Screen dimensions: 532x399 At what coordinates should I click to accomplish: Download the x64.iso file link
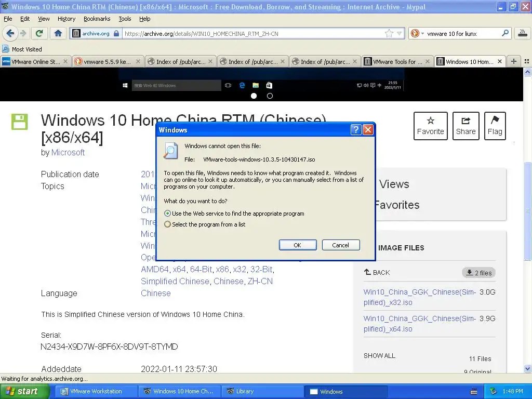click(420, 323)
